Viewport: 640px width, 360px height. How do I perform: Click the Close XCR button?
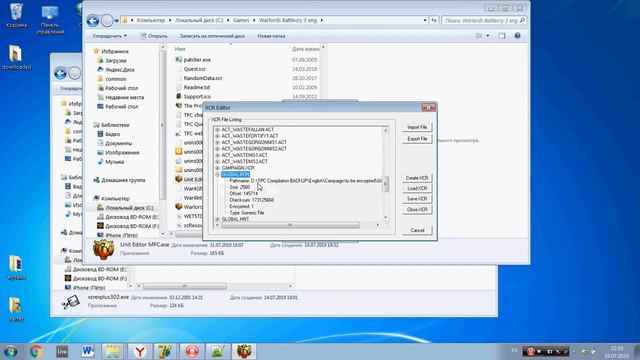417,209
